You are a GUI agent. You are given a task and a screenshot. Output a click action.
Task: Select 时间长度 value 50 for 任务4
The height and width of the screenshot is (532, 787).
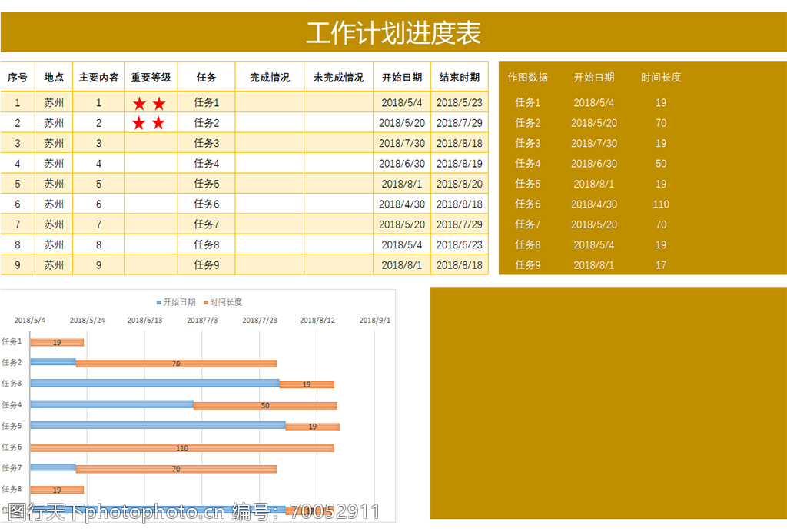[661, 164]
